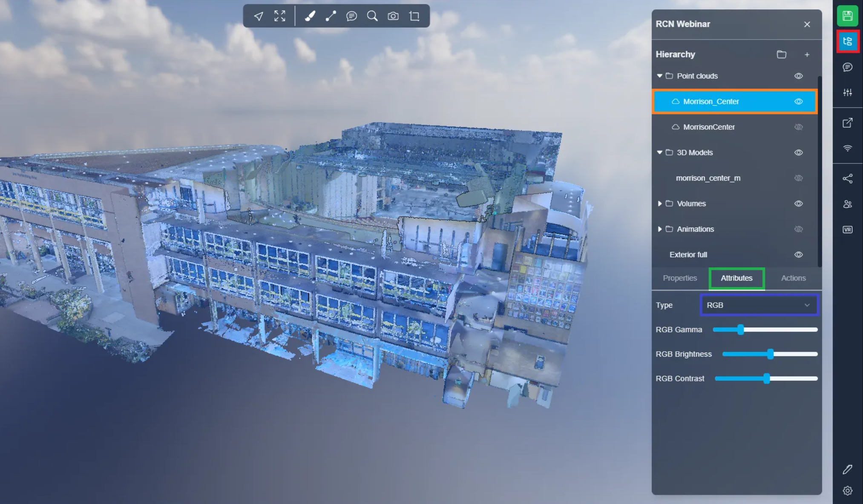Image resolution: width=863 pixels, height=504 pixels.
Task: Expand the Volumes folder
Action: 659,203
